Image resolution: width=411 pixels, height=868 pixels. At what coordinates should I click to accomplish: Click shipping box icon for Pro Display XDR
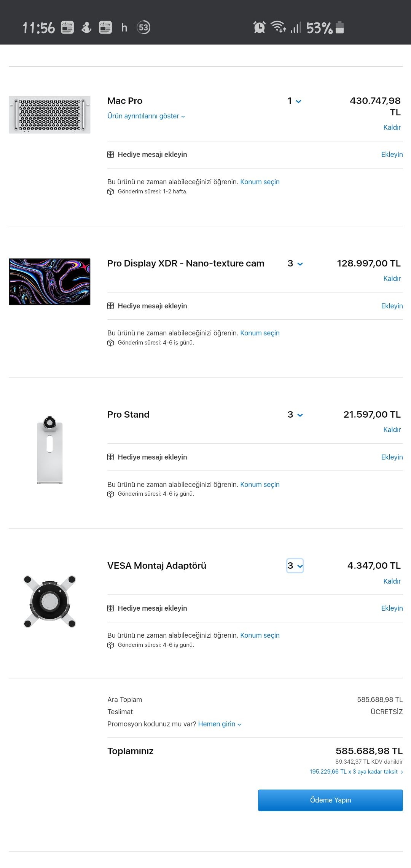tap(111, 343)
